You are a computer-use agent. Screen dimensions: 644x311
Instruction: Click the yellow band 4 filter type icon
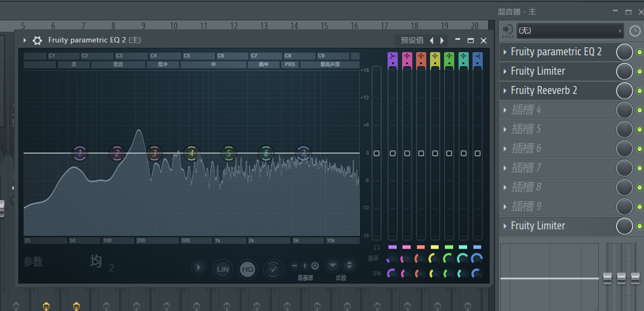435,56
